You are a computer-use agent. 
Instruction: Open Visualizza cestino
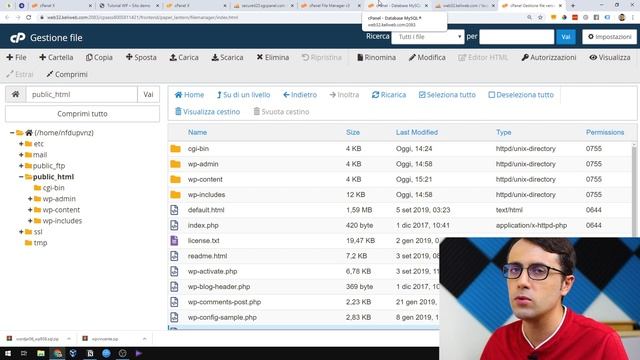(x=207, y=111)
